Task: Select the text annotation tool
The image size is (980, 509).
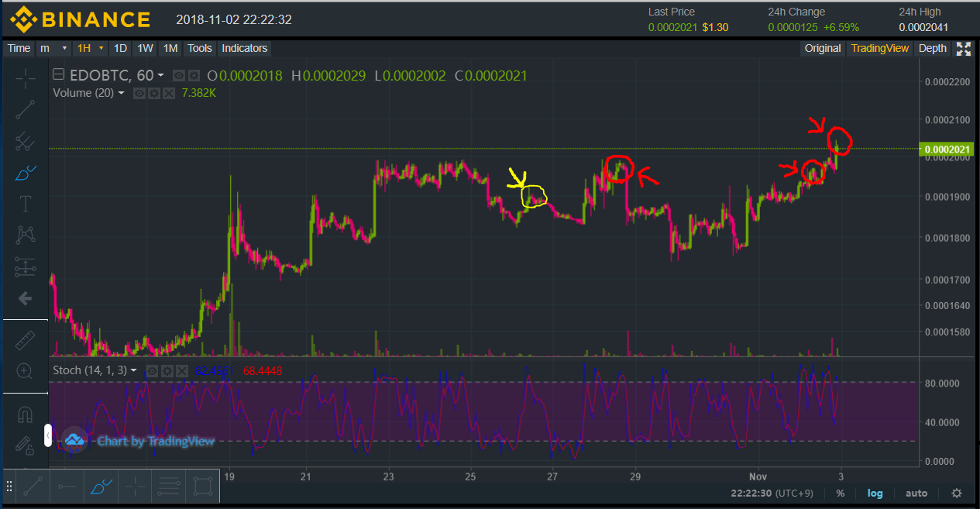Action: click(25, 204)
